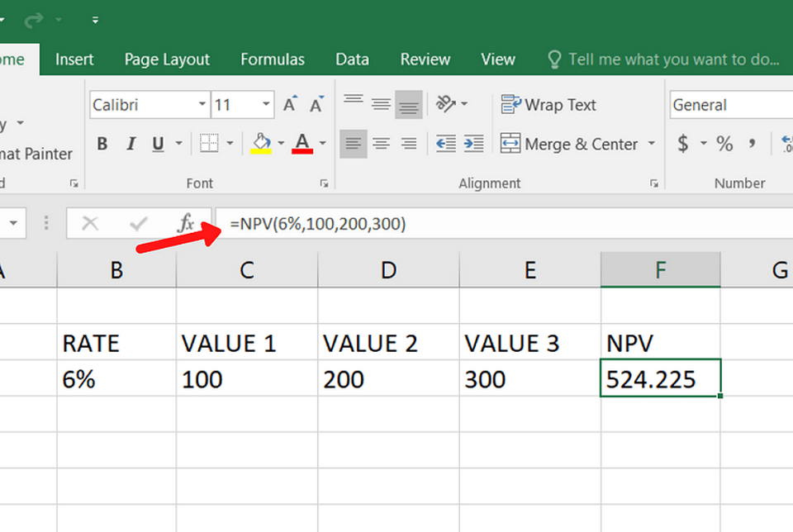This screenshot has height=532, width=793.
Task: Select the RATE cell
Action: tap(116, 342)
